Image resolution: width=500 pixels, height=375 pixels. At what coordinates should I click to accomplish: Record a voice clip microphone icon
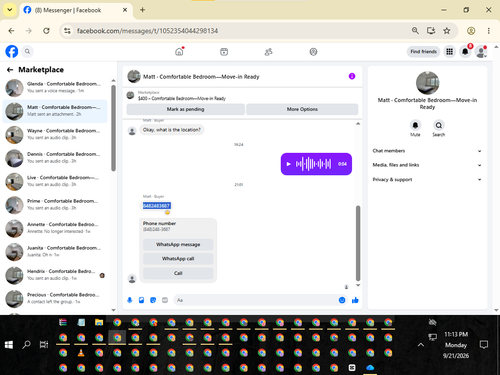tap(130, 300)
